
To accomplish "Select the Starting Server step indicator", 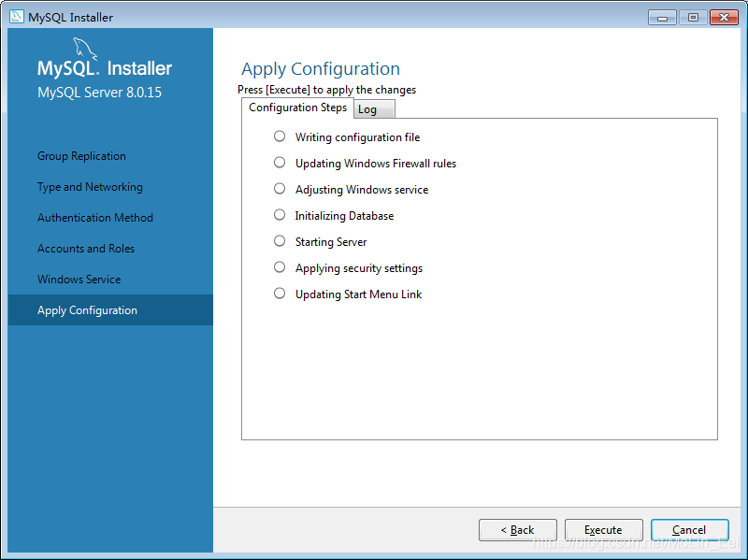I will 280,241.
